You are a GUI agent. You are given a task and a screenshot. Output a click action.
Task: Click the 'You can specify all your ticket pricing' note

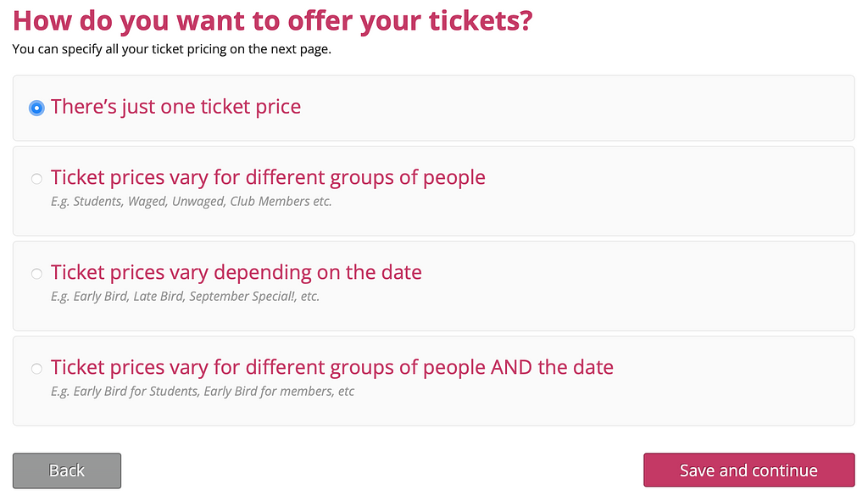click(x=171, y=49)
